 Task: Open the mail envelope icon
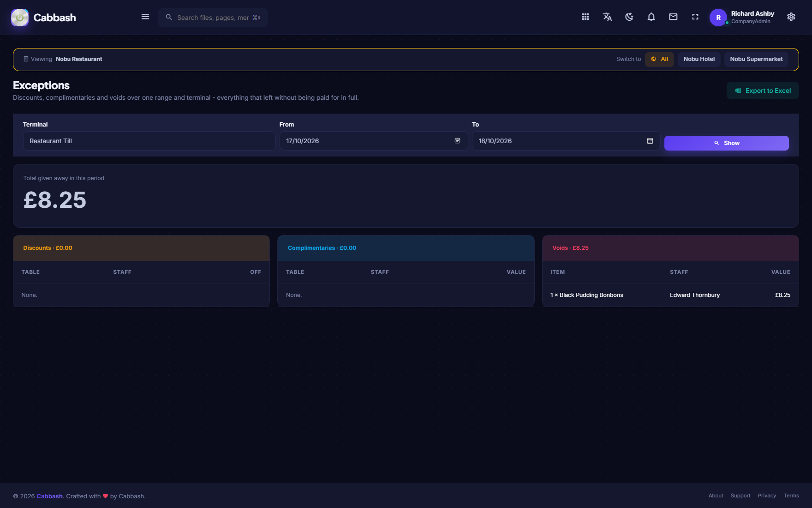(673, 17)
